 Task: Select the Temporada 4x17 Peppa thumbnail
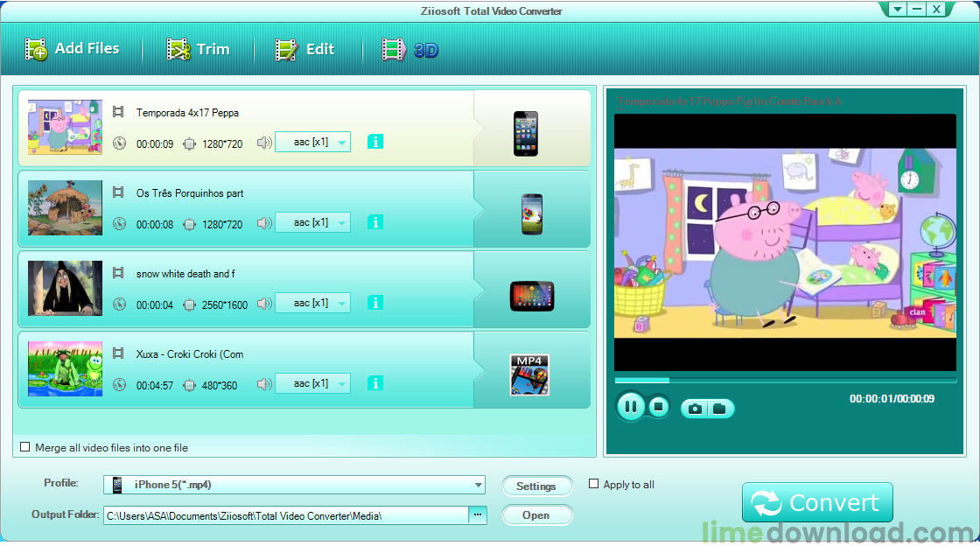pos(65,127)
